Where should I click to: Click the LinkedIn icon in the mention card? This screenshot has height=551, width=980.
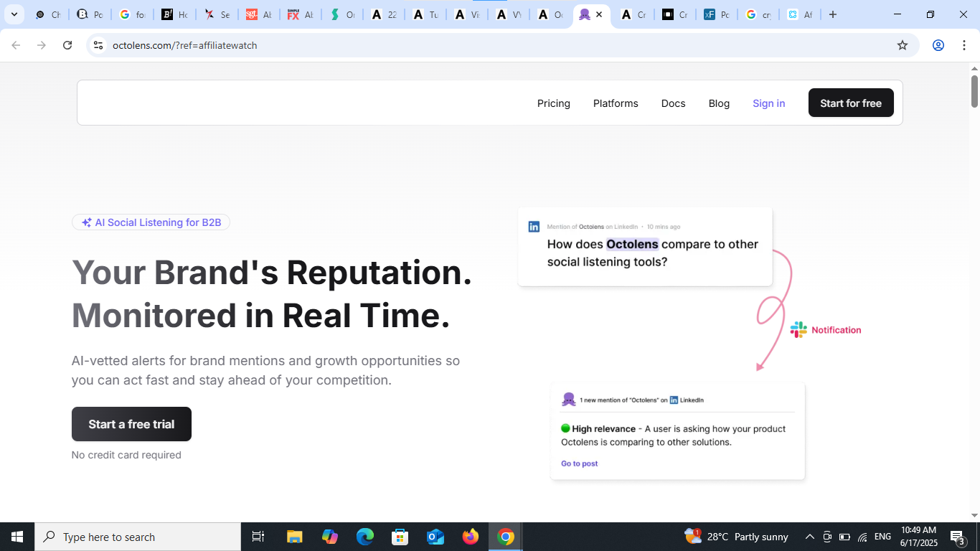pyautogui.click(x=534, y=227)
